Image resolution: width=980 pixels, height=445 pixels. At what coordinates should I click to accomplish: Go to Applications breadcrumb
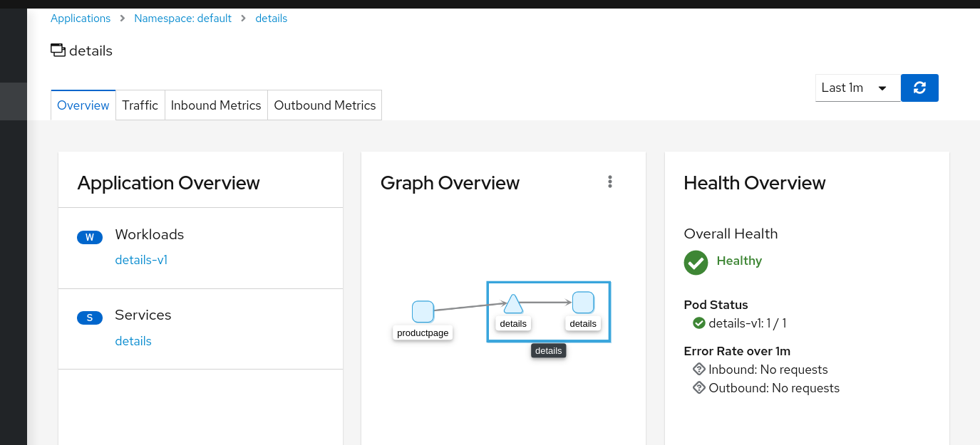pyautogui.click(x=81, y=19)
